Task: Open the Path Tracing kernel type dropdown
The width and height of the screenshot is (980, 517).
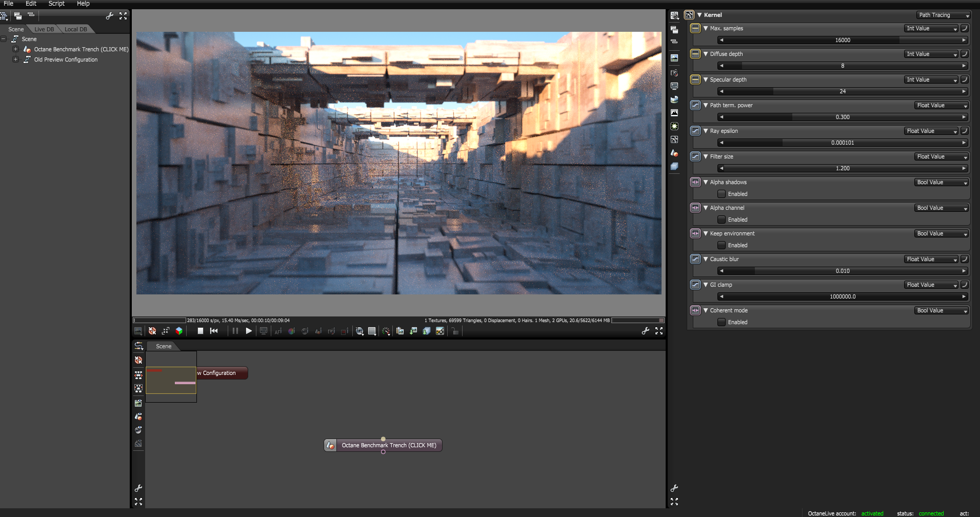Action: click(943, 15)
